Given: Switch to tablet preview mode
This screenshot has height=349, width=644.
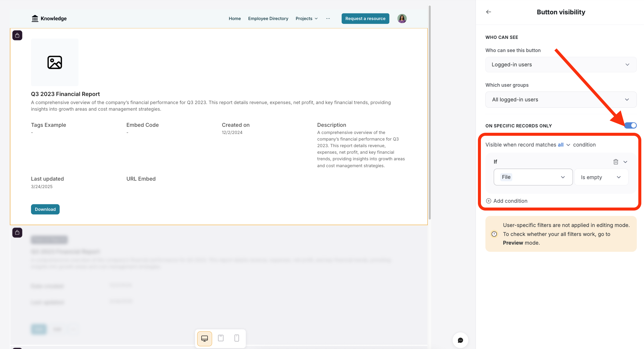Looking at the screenshot, I should point(221,338).
